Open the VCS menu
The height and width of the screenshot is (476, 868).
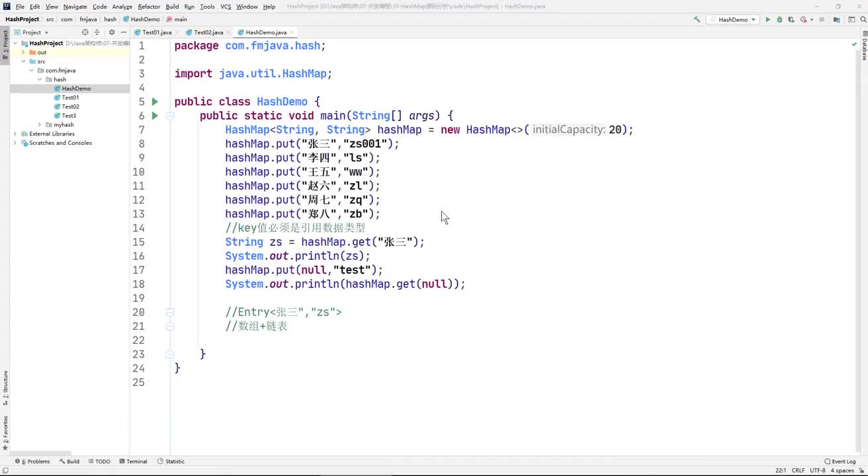226,7
